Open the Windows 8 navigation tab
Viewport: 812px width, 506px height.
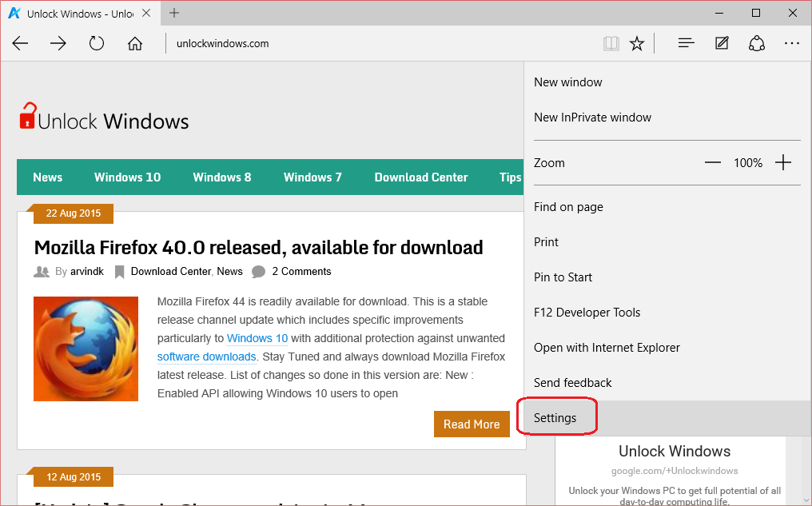point(222,177)
